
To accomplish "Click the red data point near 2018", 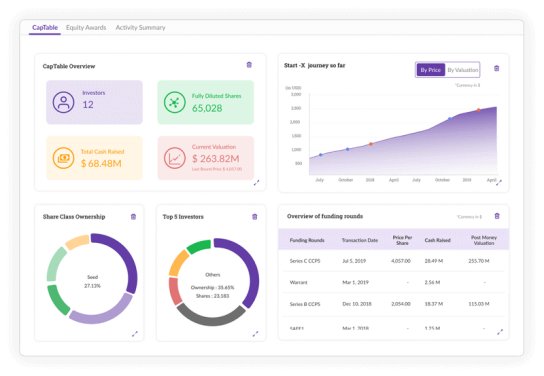I will (x=371, y=144).
